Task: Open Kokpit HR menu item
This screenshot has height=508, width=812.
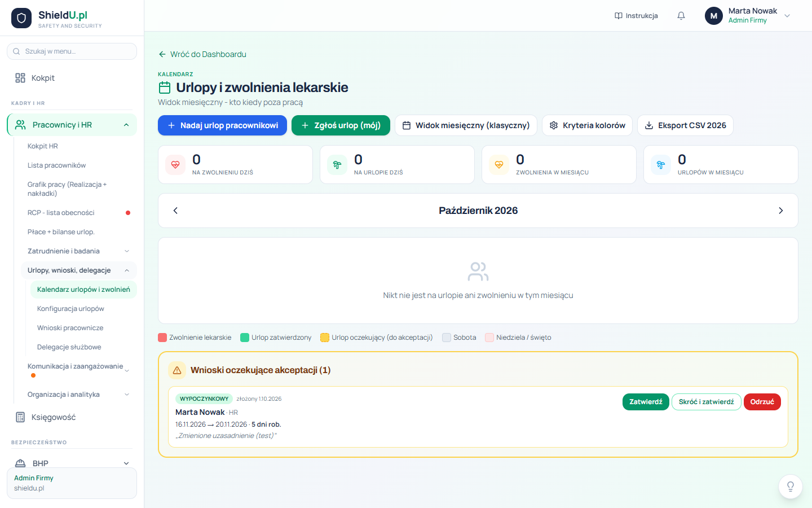Action: pyautogui.click(x=78, y=146)
